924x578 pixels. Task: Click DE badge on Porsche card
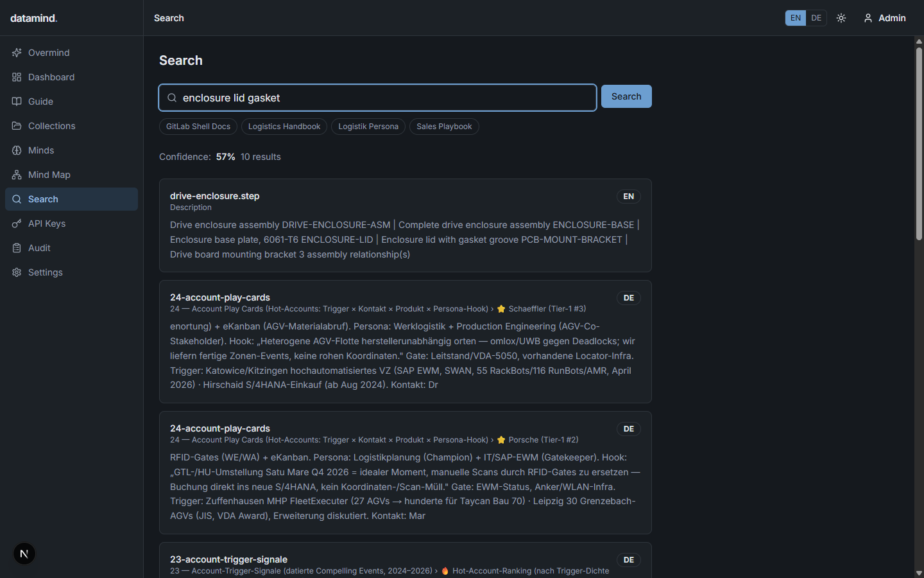pos(629,429)
